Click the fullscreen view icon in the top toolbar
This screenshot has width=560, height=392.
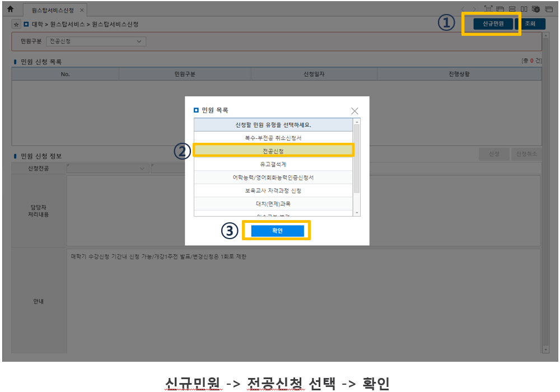coord(488,9)
